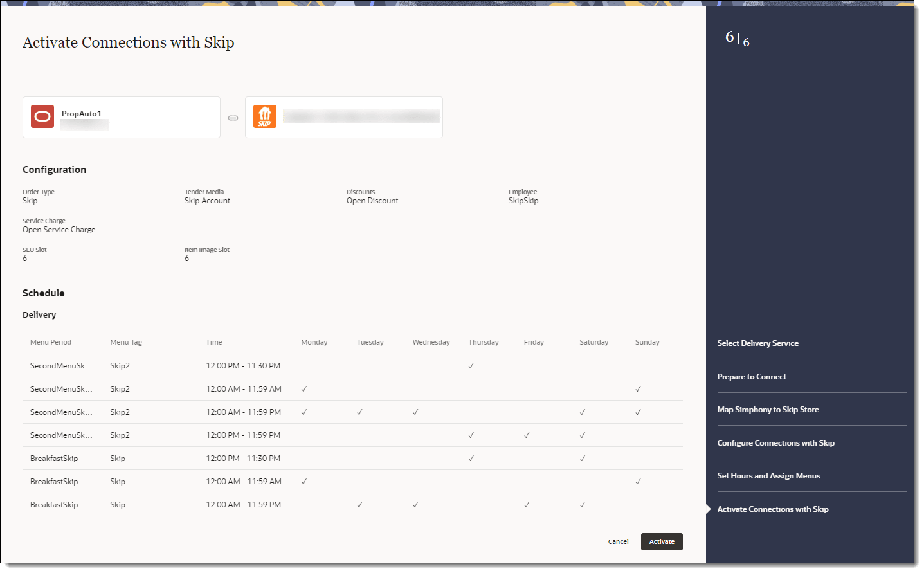924x573 pixels.
Task: Click Skip tag in BreakfastSkip 12:00 AM - 11:59 AM row
Action: [118, 482]
